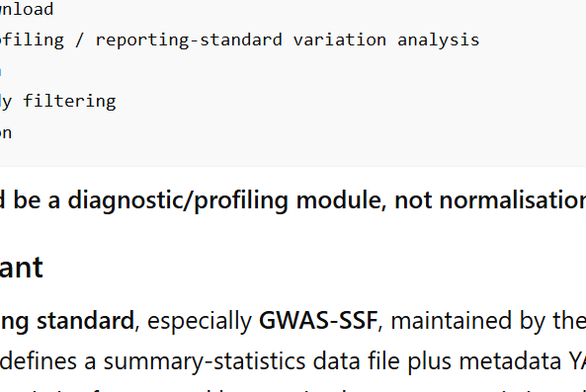This screenshot has height=392, width=586.
Task: Click the word 'analysis' in code block
Action: (x=438, y=40)
